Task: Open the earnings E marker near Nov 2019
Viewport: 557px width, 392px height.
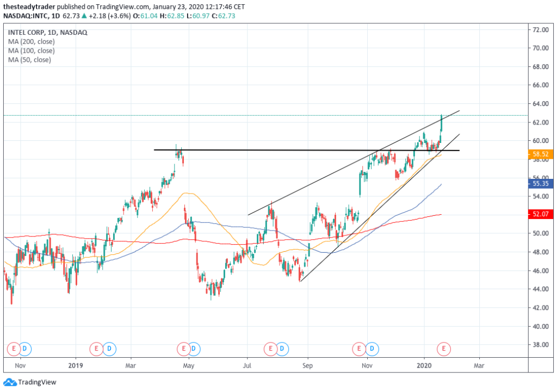Action: click(359, 349)
